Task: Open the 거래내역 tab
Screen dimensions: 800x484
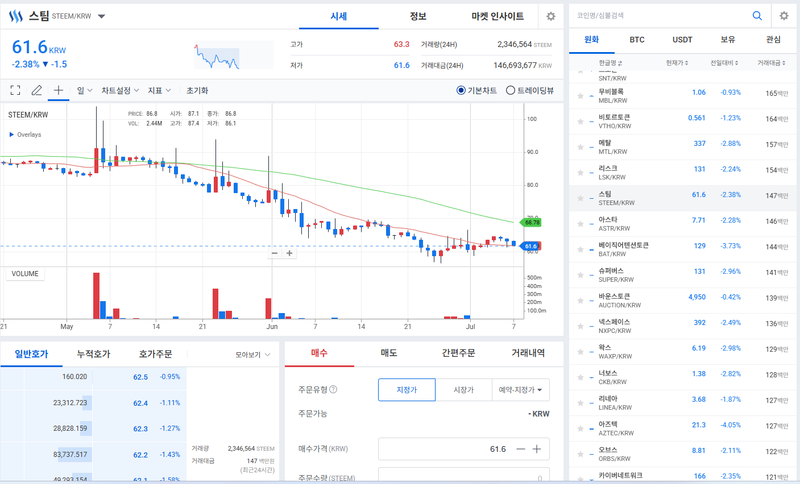Action: pyautogui.click(x=528, y=353)
